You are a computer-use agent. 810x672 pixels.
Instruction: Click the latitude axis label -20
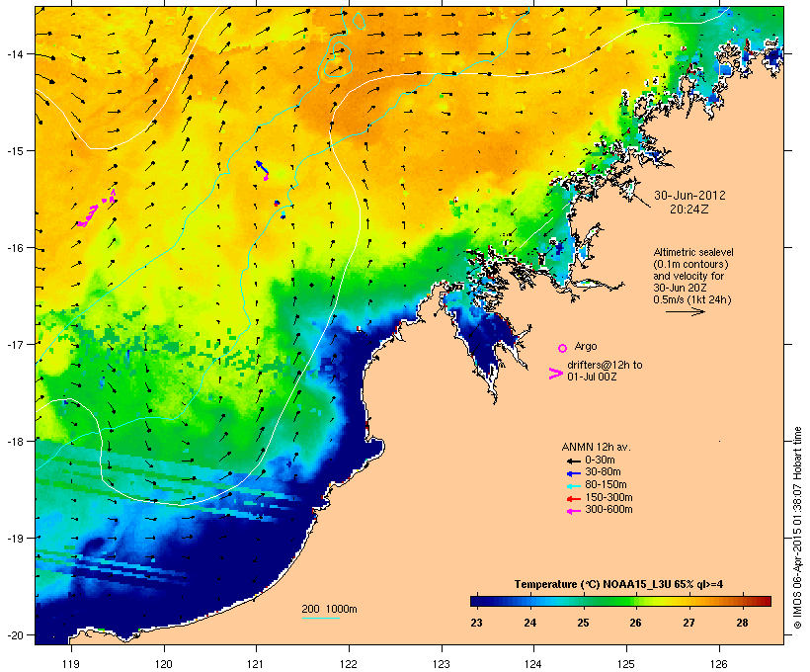click(14, 634)
